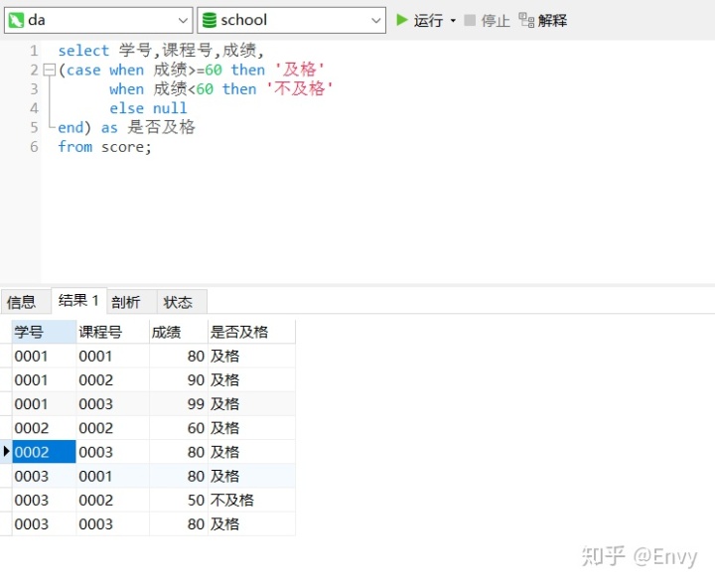Click the current-row arrow indicator
Screen dimensions: 715x588
pos(6,452)
